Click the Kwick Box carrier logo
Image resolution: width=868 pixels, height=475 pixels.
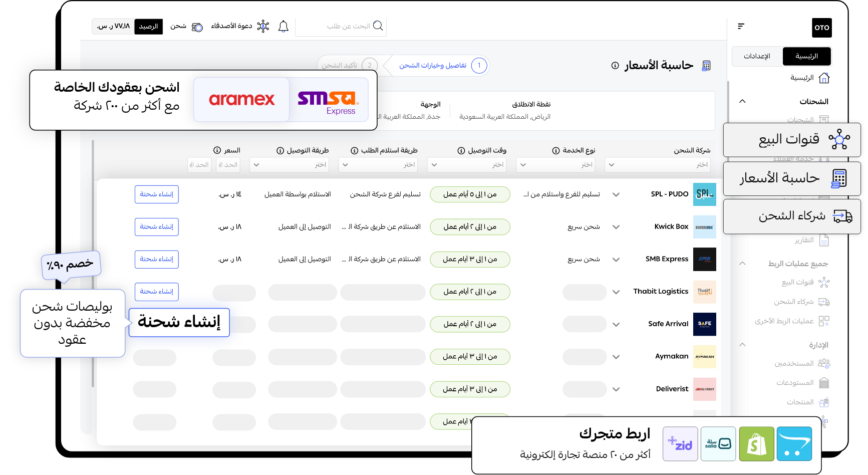[704, 227]
